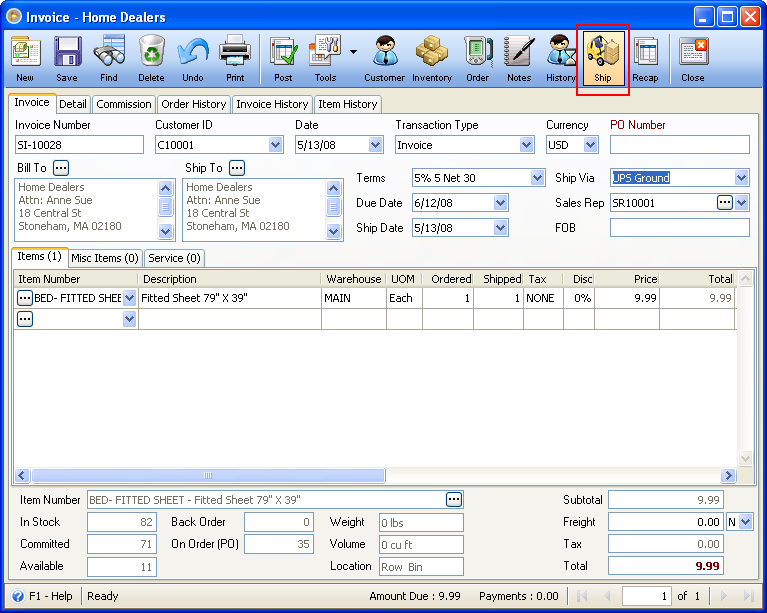
Task: Click the Find binoculars icon
Action: click(109, 59)
